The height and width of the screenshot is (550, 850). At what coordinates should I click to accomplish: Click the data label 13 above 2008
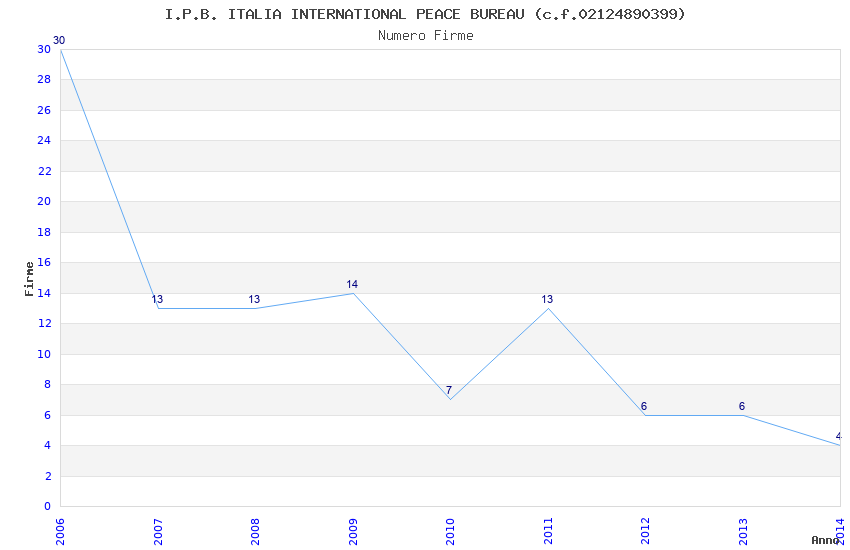tap(254, 299)
